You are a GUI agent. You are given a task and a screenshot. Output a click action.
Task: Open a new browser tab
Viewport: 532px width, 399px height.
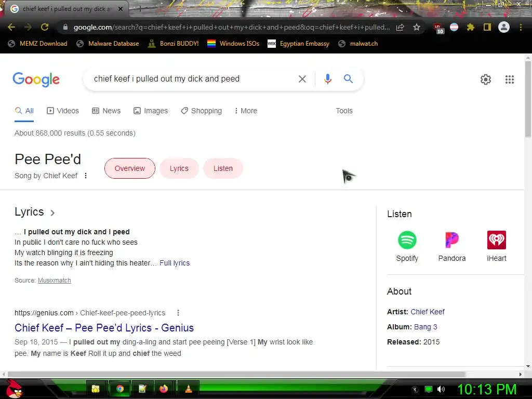[139, 9]
